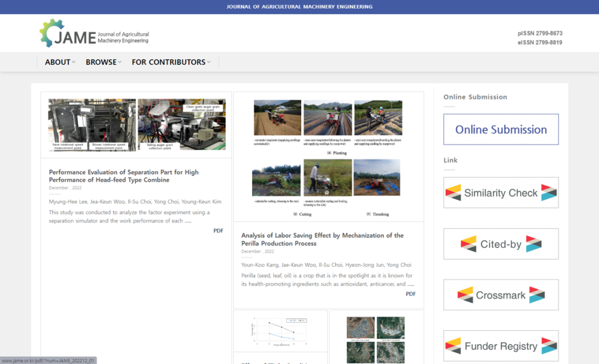
Task: Click the left Crossref icon on Crossmark
Action: (465, 295)
